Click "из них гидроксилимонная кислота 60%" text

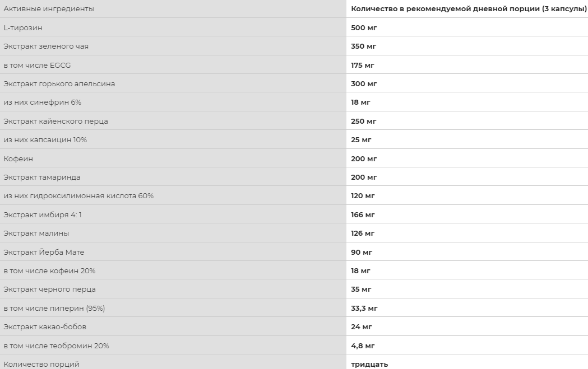pos(78,196)
